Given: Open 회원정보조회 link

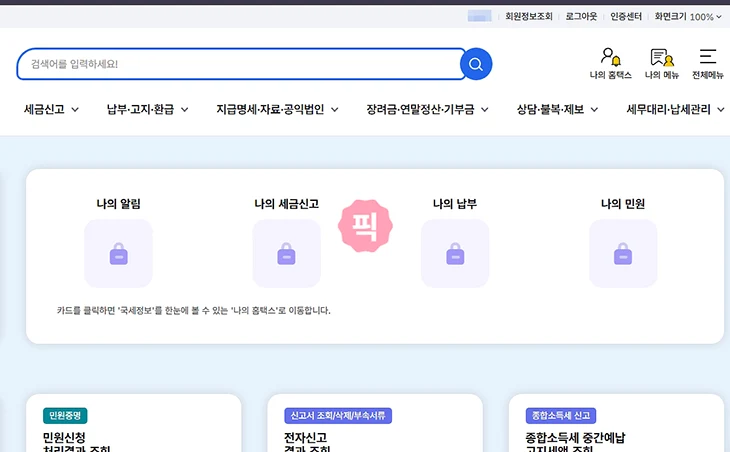Looking at the screenshot, I should [528, 17].
